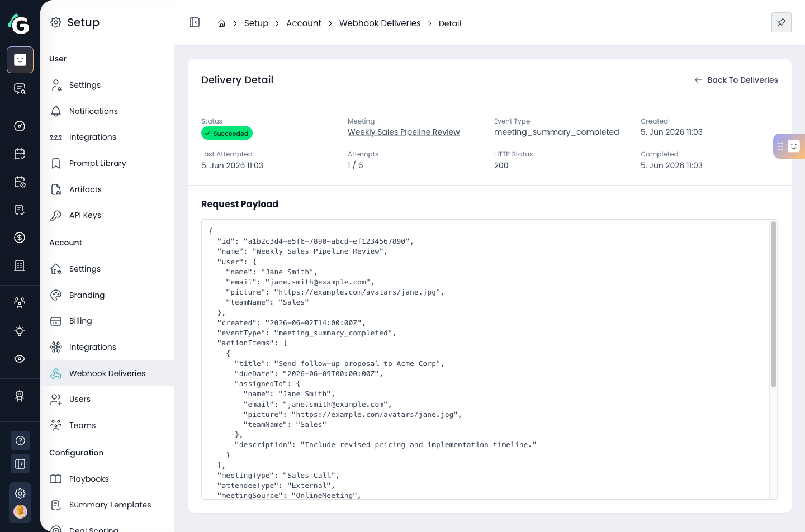Click the payload "dueDate" line
Viewport: 805px width, 532px height.
pyautogui.click(x=309, y=374)
